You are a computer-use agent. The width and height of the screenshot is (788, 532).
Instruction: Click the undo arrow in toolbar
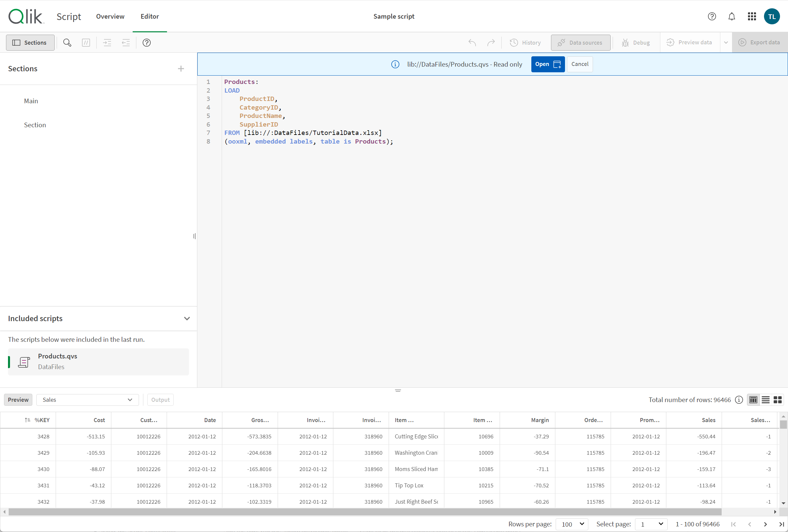point(472,42)
